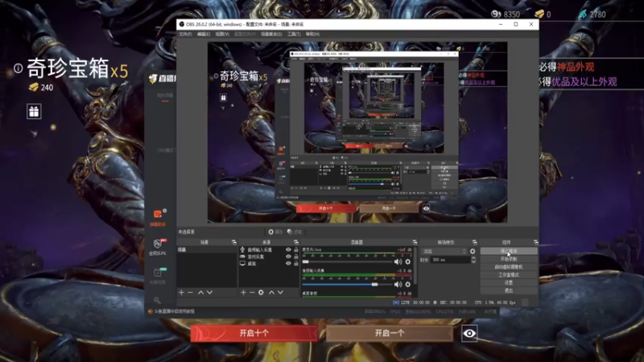Click the 开启一个 game button
Screen dimensions: 644x362
389,333
